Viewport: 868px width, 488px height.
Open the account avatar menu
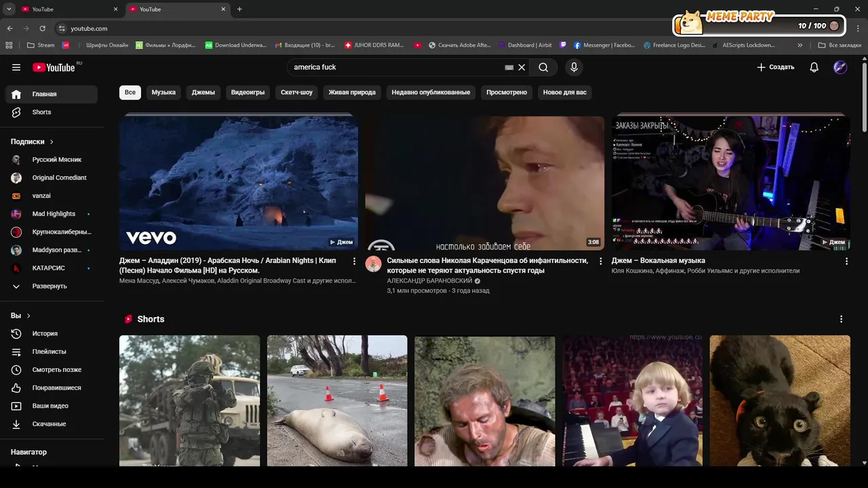840,67
